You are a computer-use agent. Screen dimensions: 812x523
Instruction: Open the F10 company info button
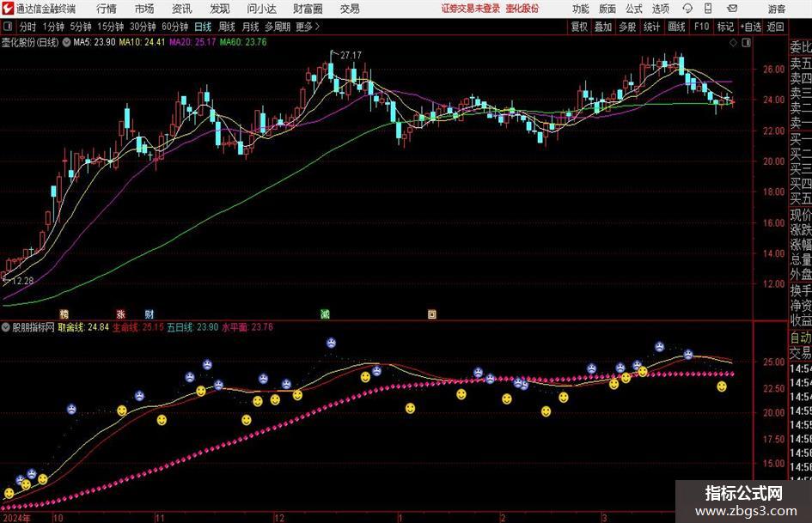[x=701, y=27]
